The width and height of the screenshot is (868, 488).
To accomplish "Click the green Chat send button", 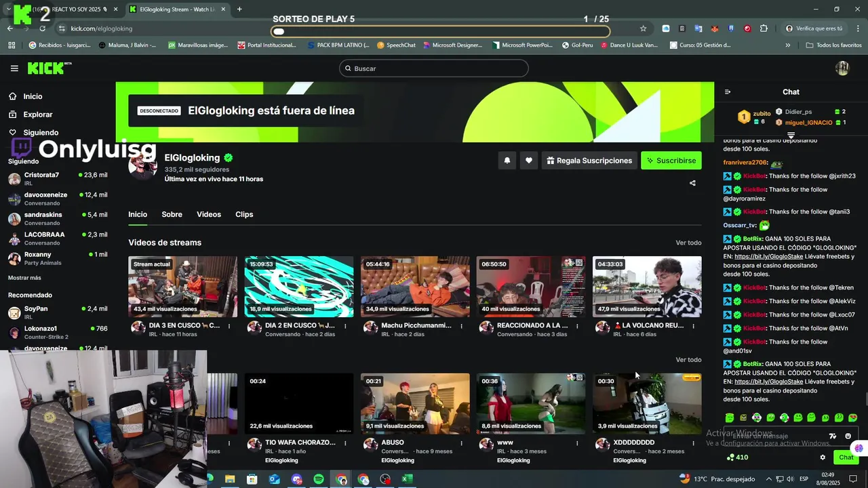I will (x=846, y=457).
